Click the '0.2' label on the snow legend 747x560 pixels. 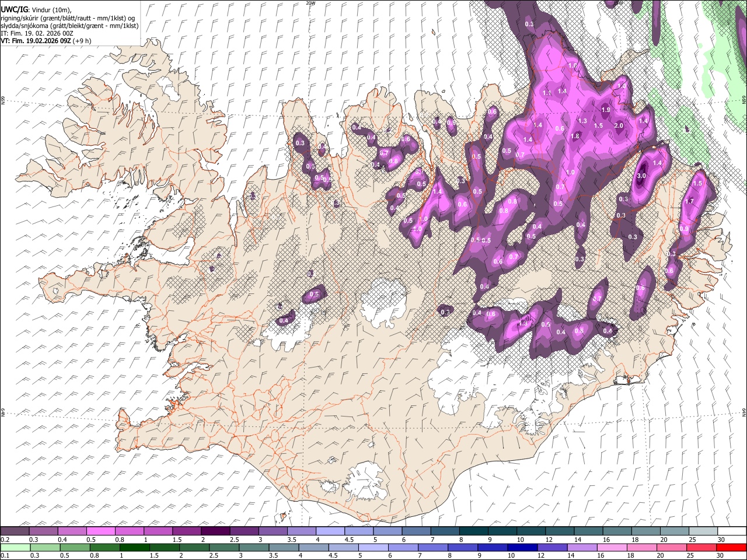tap(5, 539)
